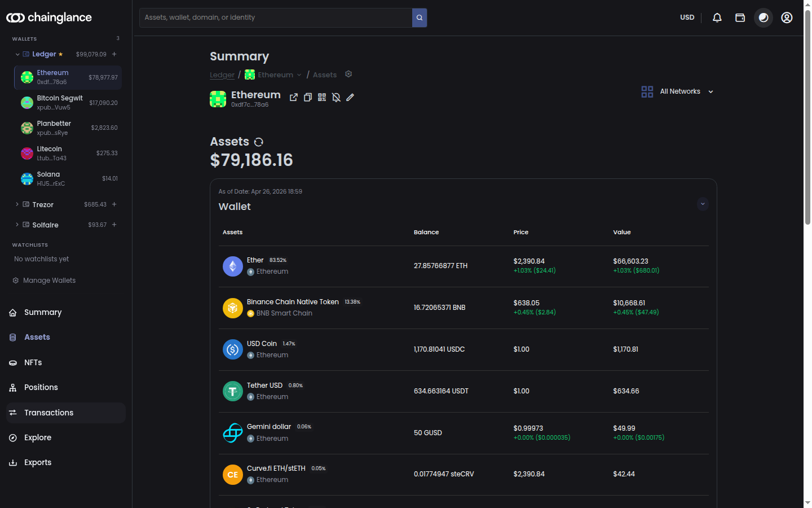The image size is (812, 508).
Task: Edit Ethereum wallet name pencil icon
Action: click(350, 97)
